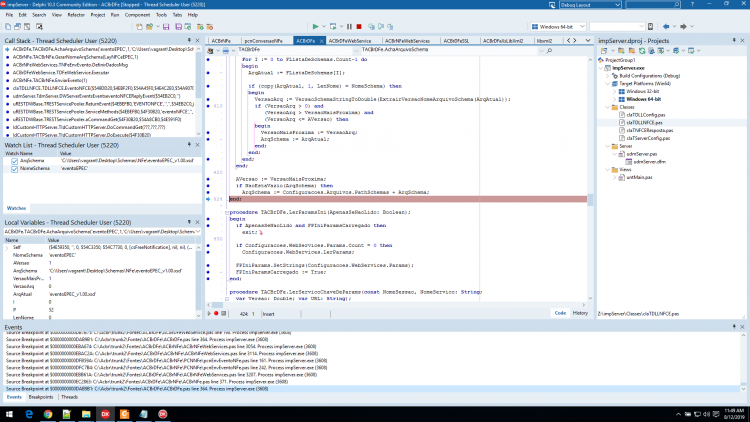This screenshot has height=422, width=750.
Task: Click the Call Stack vertical scrollbar
Action: pos(199,91)
